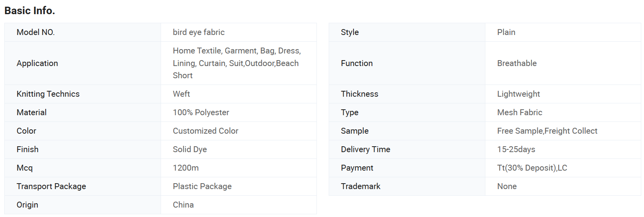Select the 1200m Mcq value
This screenshot has width=644, height=217.
click(x=185, y=168)
